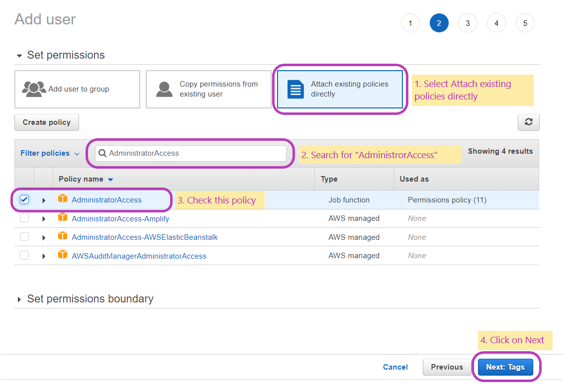Expand the AdministratorAccess-AWSElasticBeanstalk policy row
Screen dimensions: 577x392
[x=43, y=237]
